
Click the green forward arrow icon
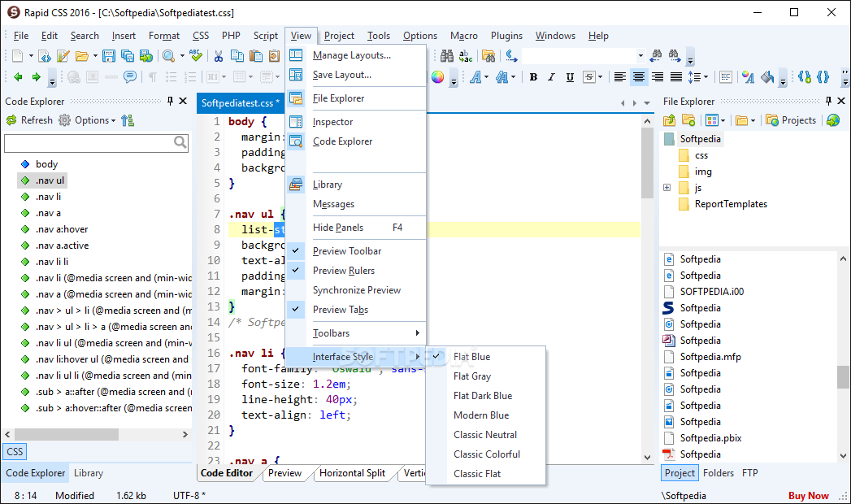[x=37, y=77]
